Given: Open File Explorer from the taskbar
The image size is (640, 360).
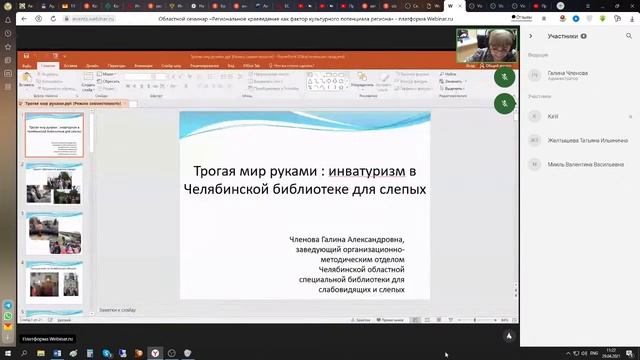Looking at the screenshot, I should pyautogui.click(x=41, y=353).
